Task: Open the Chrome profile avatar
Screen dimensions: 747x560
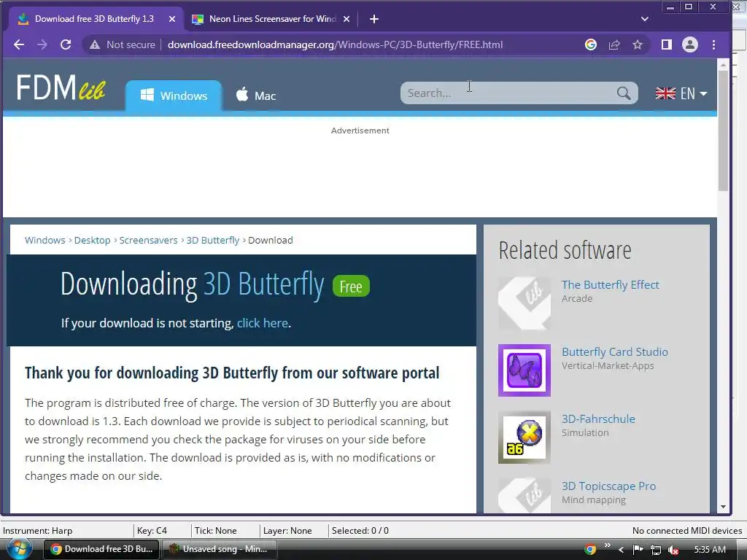Action: [x=690, y=44]
